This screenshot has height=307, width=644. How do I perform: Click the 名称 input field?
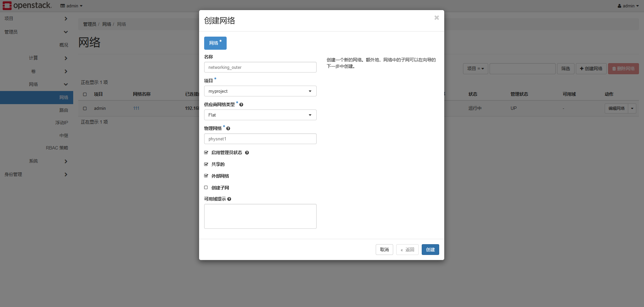(260, 68)
